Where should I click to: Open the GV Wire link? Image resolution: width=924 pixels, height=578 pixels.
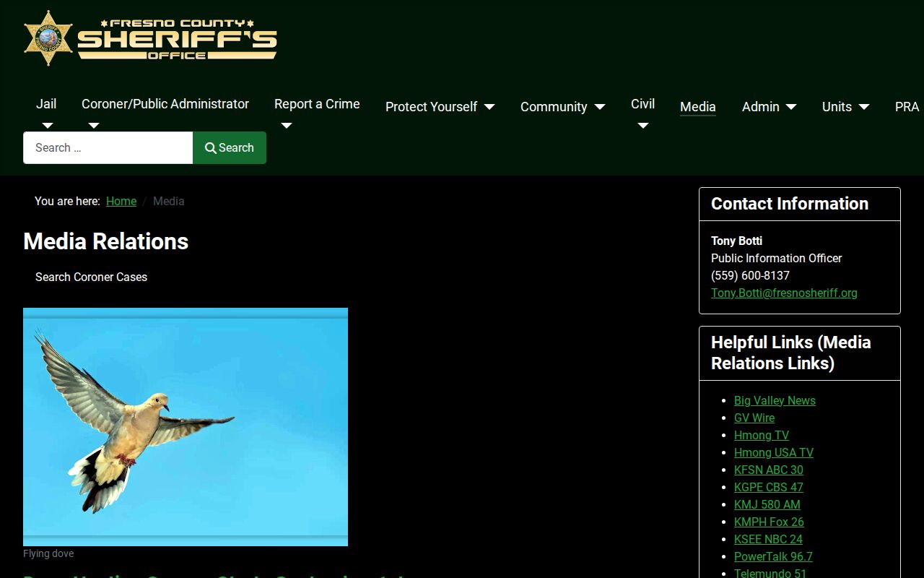point(754,418)
